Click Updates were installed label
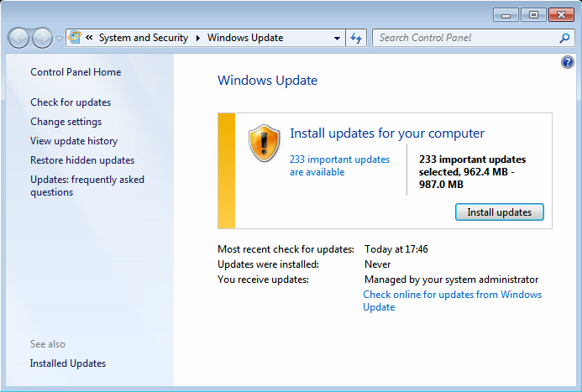Viewport: 582px width, 392px height. click(x=269, y=264)
